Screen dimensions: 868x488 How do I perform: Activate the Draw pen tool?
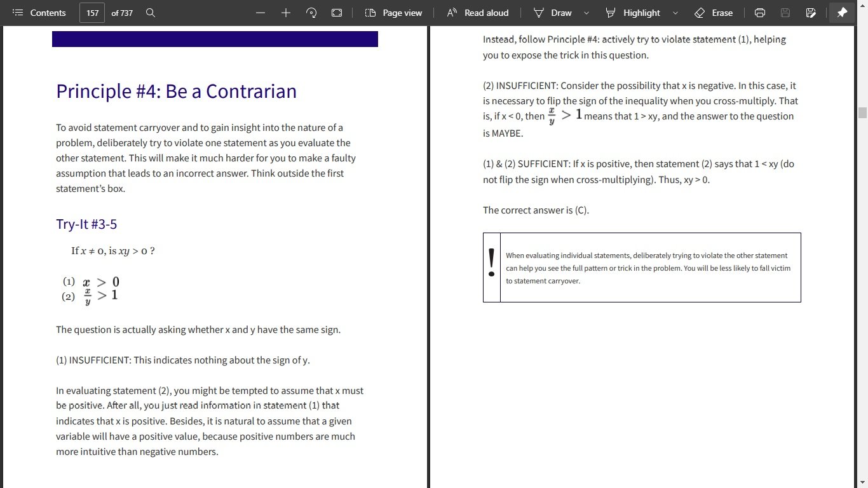coord(553,13)
